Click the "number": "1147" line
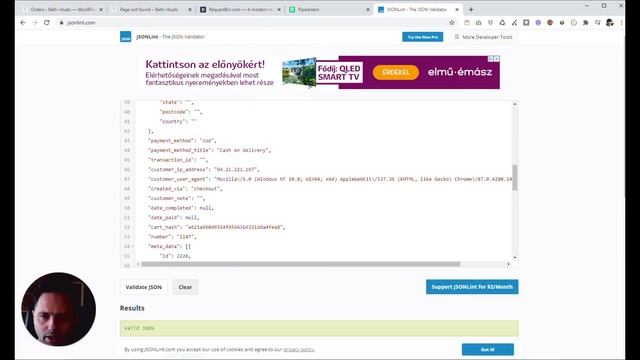Screen dimensions: 640x360 [x=172, y=237]
